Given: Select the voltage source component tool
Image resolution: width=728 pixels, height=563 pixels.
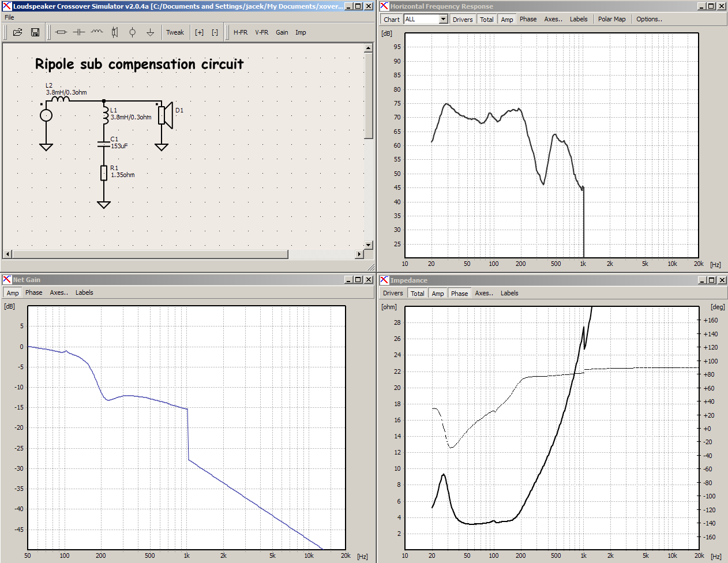Looking at the screenshot, I should point(133,32).
